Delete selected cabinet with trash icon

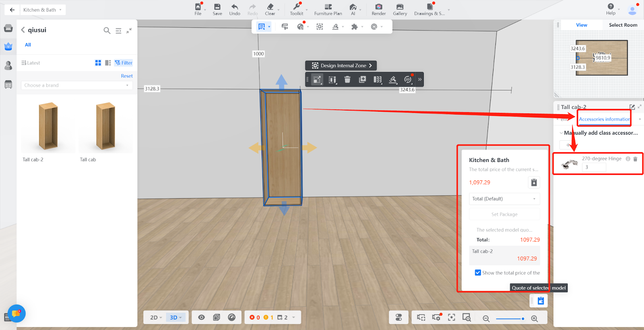point(347,80)
